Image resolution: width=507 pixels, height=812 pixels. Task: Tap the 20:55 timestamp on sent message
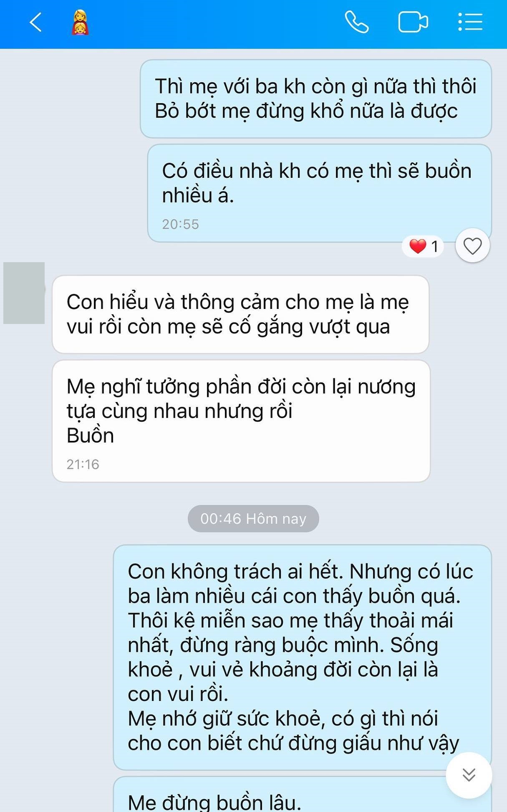(x=180, y=225)
